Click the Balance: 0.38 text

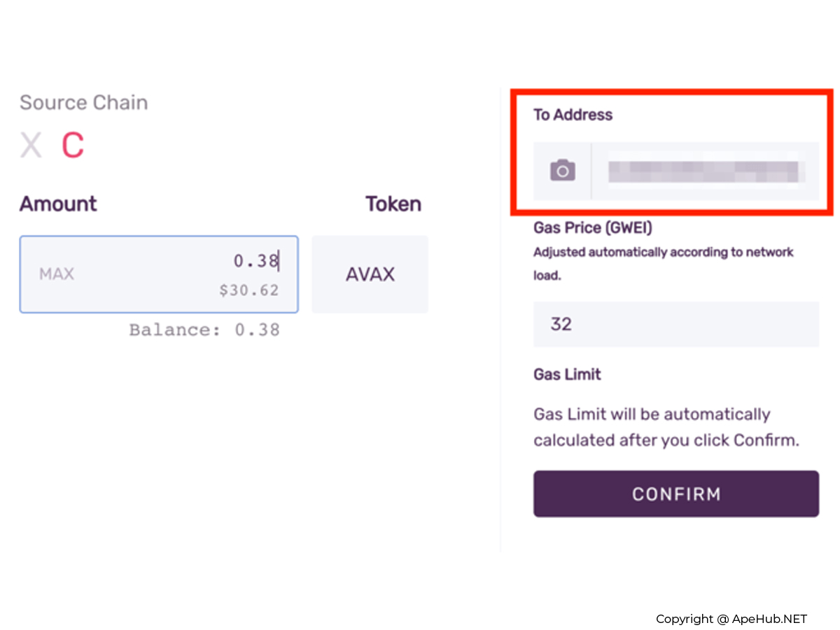click(x=204, y=330)
